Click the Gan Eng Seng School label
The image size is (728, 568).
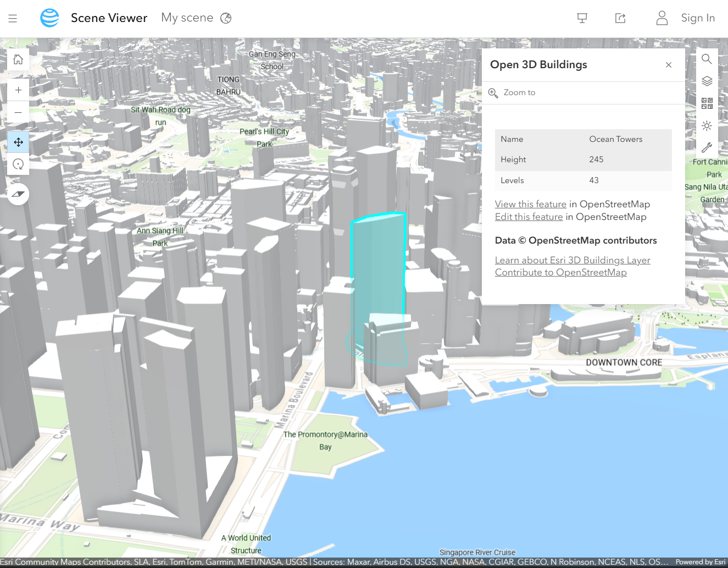click(x=272, y=60)
